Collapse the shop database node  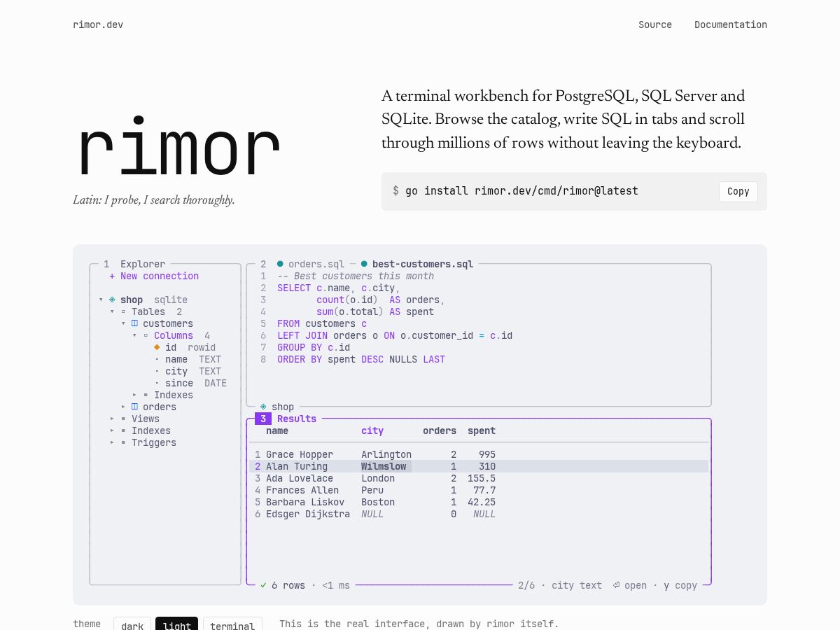[x=101, y=300]
